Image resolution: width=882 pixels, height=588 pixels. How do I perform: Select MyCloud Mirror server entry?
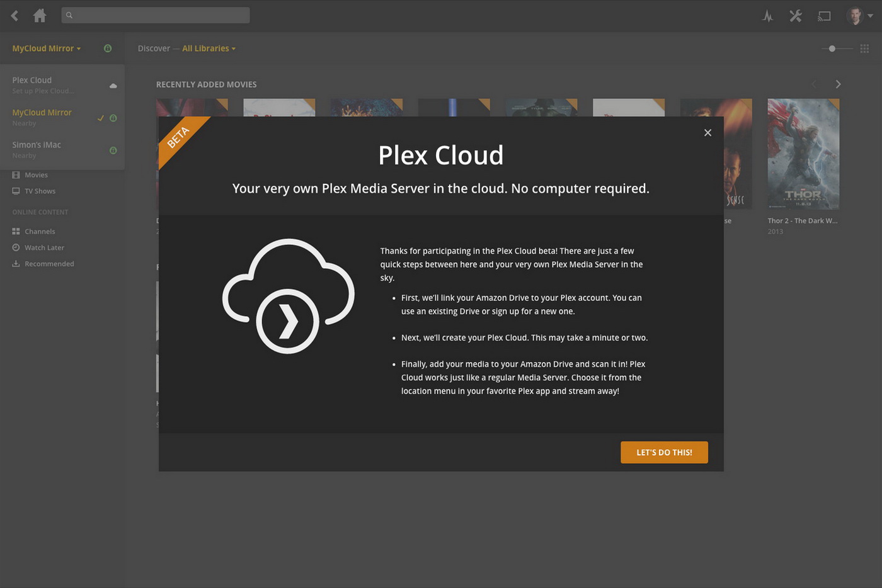(62, 118)
